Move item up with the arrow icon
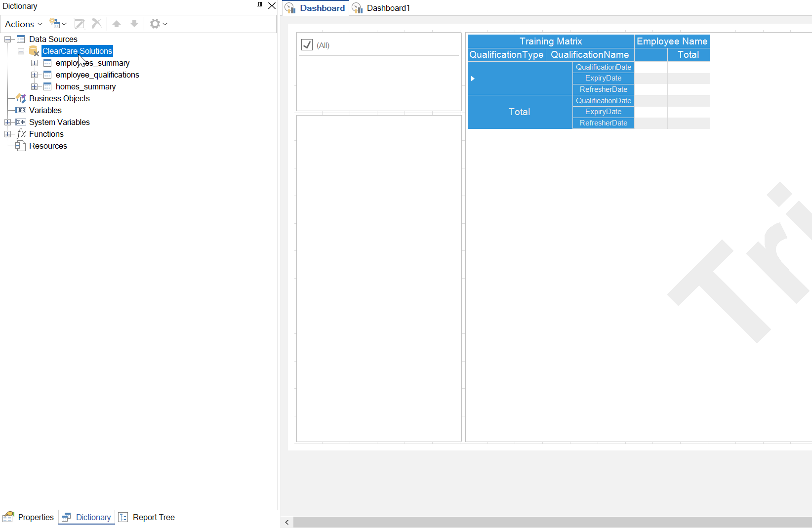812x528 pixels. [117, 24]
